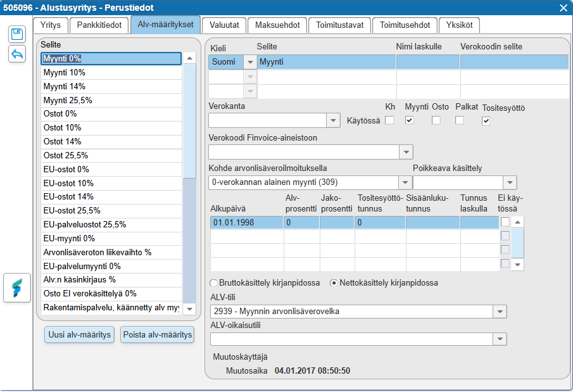Click Uusi alv-määritys button
This screenshot has height=392, width=573.
coord(79,334)
